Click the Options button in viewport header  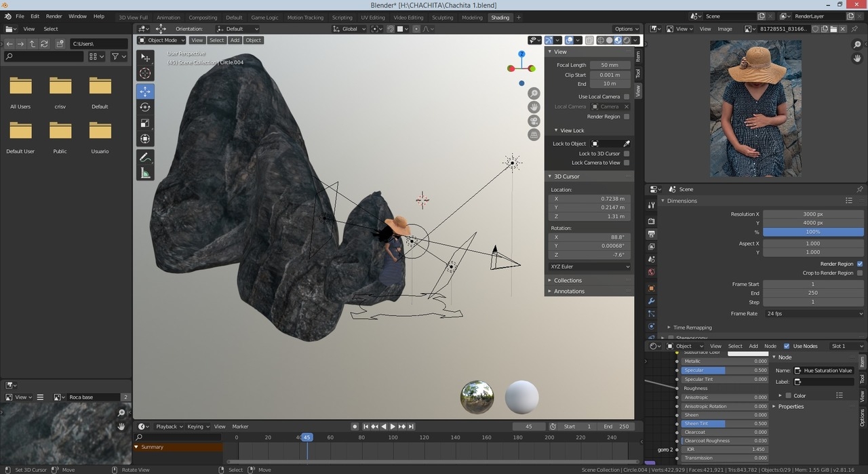tap(626, 29)
